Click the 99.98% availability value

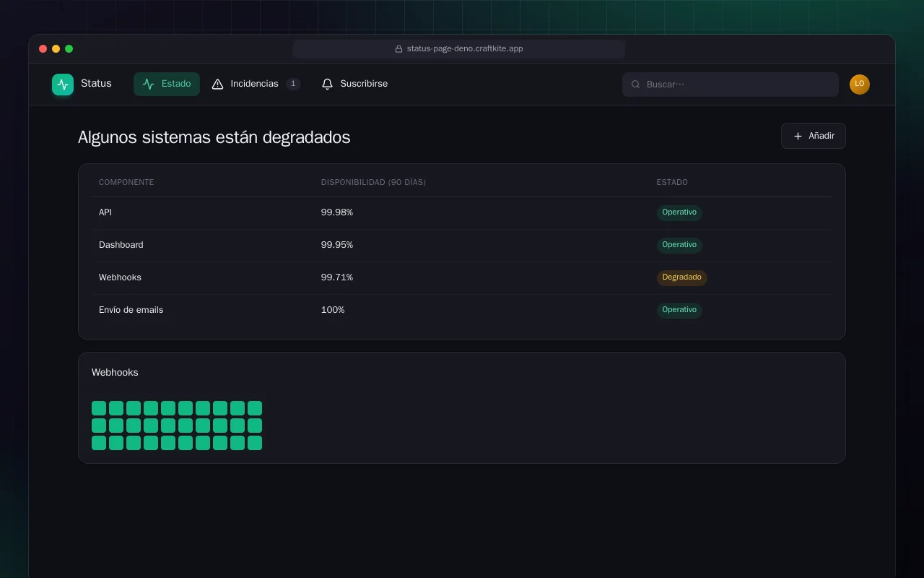[x=337, y=212]
